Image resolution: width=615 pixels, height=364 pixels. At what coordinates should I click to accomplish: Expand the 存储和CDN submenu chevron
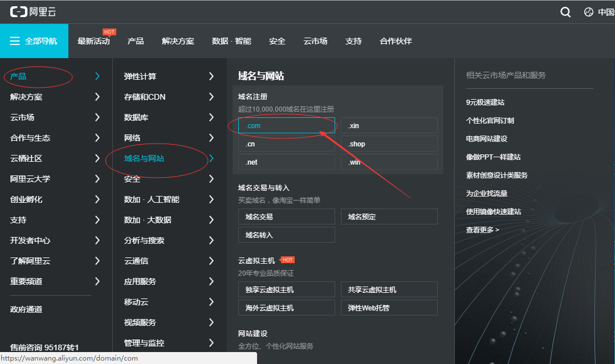(211, 97)
